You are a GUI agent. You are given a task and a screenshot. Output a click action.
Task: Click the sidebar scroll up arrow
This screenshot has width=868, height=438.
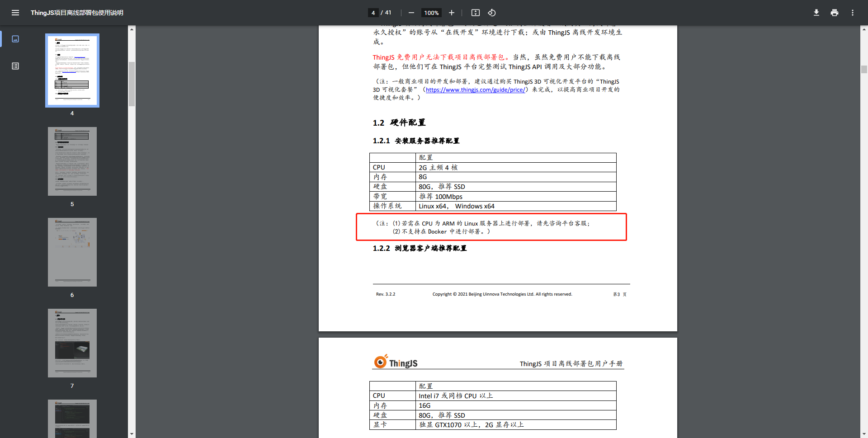[x=132, y=29]
